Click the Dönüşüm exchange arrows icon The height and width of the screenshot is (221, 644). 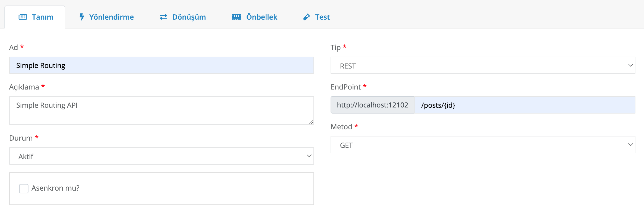coord(164,17)
